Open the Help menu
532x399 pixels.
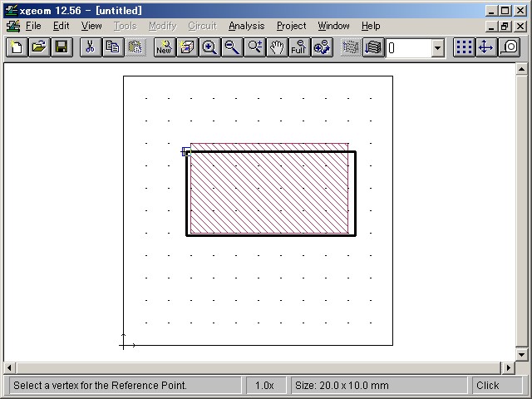click(x=371, y=26)
